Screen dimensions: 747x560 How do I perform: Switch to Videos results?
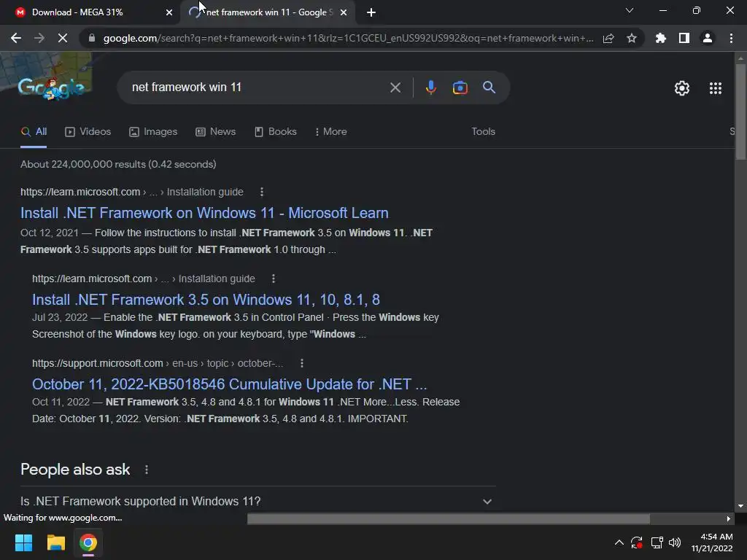(x=88, y=132)
